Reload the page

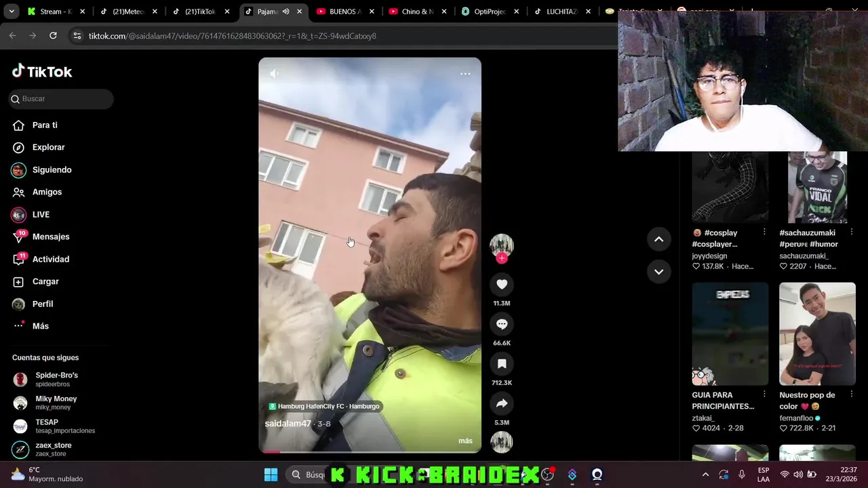click(53, 35)
